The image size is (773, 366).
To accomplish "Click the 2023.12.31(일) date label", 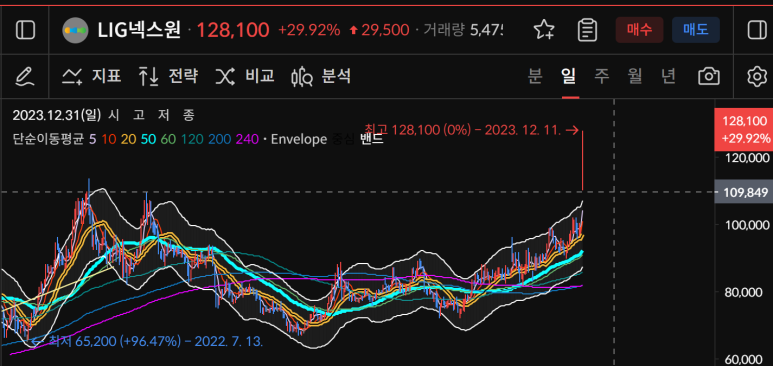I will click(x=57, y=116).
